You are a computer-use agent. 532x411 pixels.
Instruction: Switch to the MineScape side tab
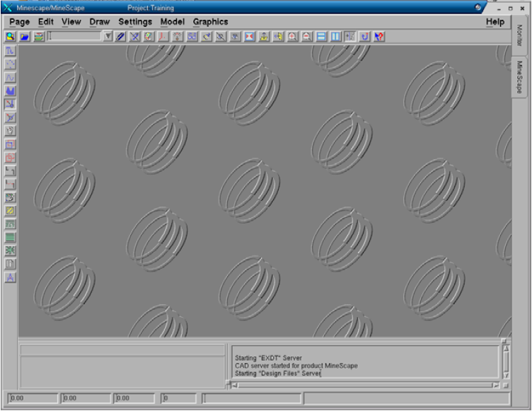coord(519,77)
